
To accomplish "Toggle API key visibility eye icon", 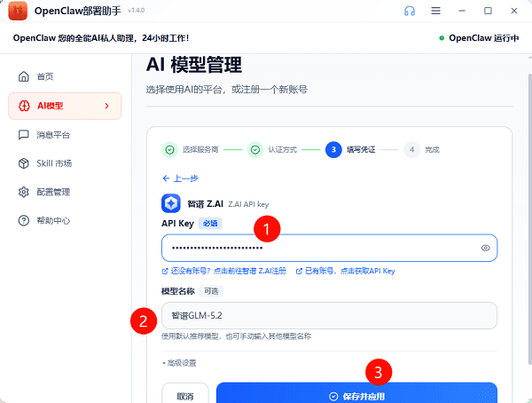I will [x=486, y=248].
